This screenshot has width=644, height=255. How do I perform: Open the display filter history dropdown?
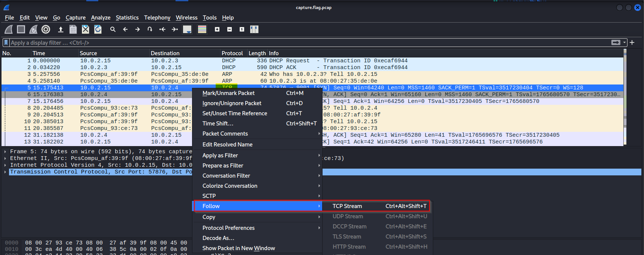624,42
